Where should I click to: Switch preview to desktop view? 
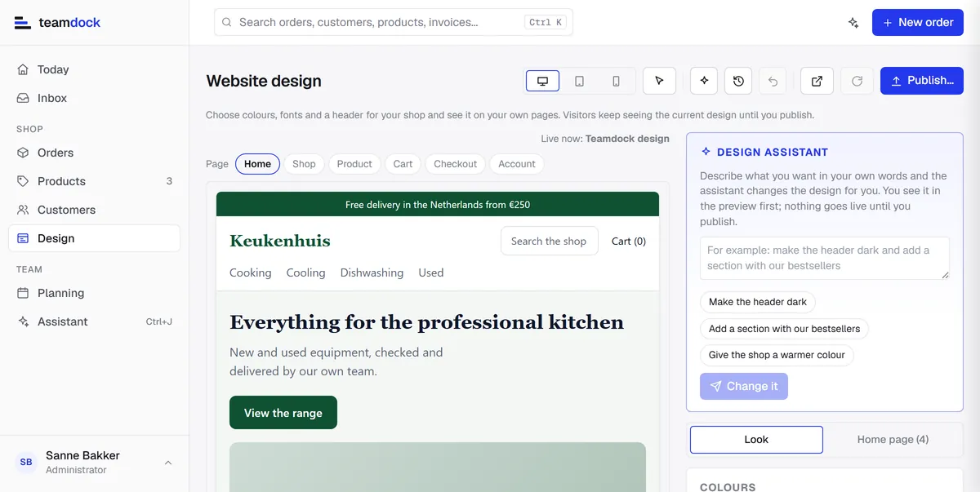pyautogui.click(x=542, y=81)
